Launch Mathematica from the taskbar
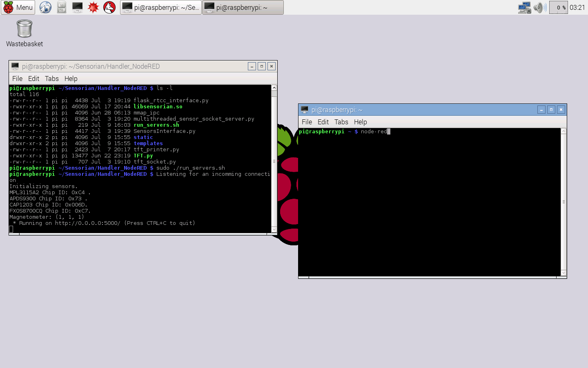Viewport: 588px width, 368px height. (x=93, y=7)
